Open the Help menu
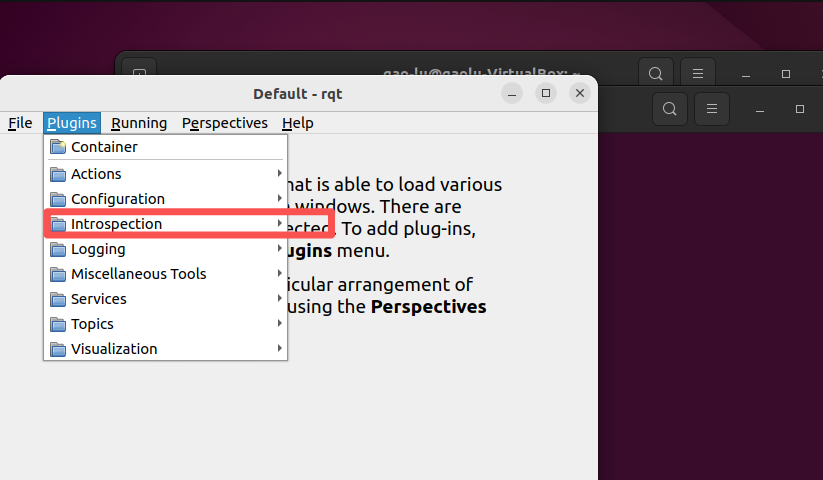 tap(298, 123)
